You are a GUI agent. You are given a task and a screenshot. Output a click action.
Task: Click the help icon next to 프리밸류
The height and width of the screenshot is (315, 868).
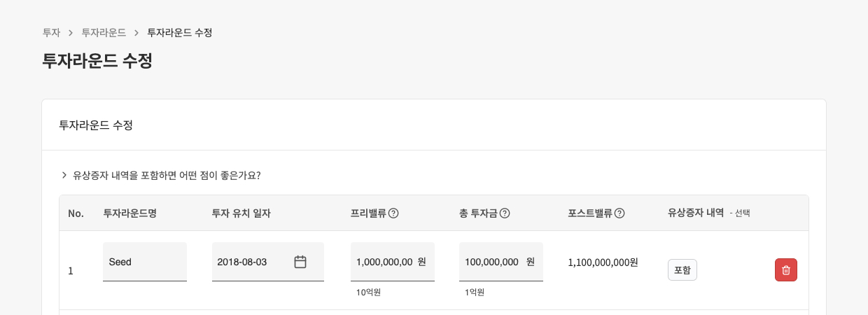(x=393, y=213)
